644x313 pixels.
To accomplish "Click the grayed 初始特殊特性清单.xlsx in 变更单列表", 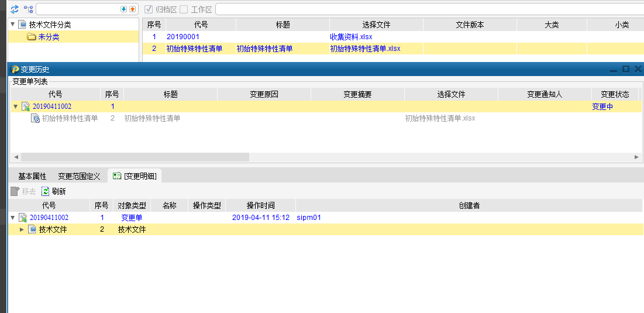I will click(x=440, y=118).
